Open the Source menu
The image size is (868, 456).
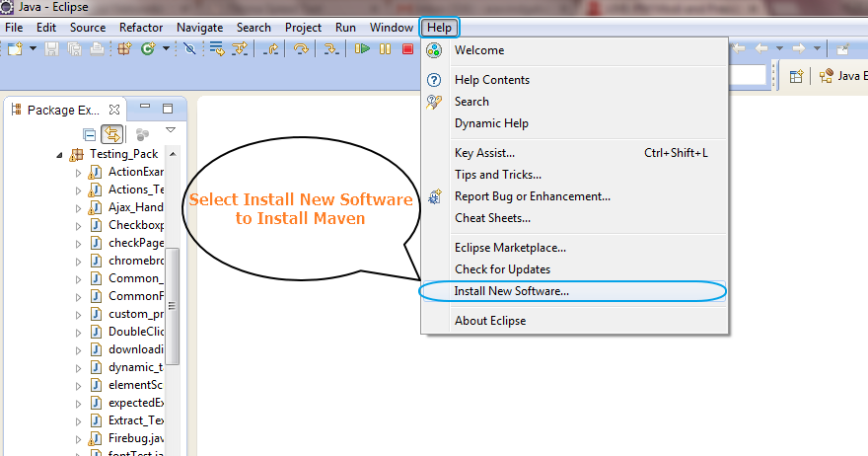[x=88, y=28]
